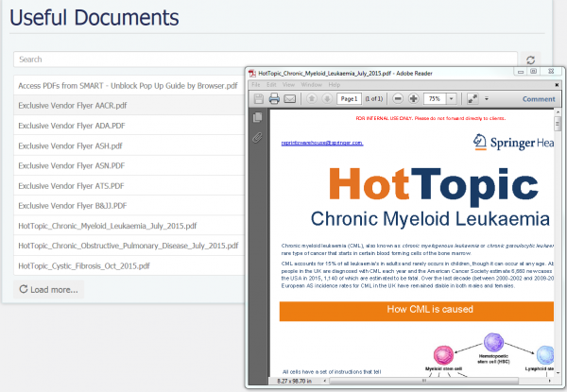Image resolution: width=567 pixels, height=392 pixels.
Task: Open the Comment pane
Action: coord(538,98)
